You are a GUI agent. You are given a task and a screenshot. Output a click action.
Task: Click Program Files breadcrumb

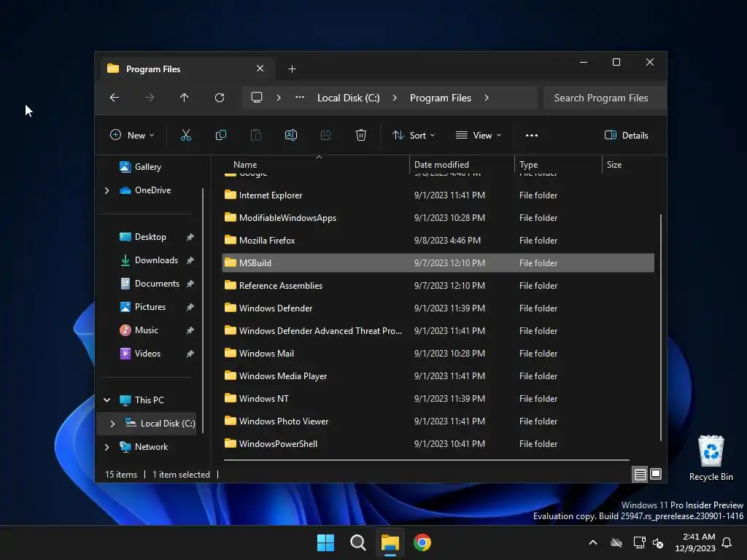pyautogui.click(x=440, y=98)
